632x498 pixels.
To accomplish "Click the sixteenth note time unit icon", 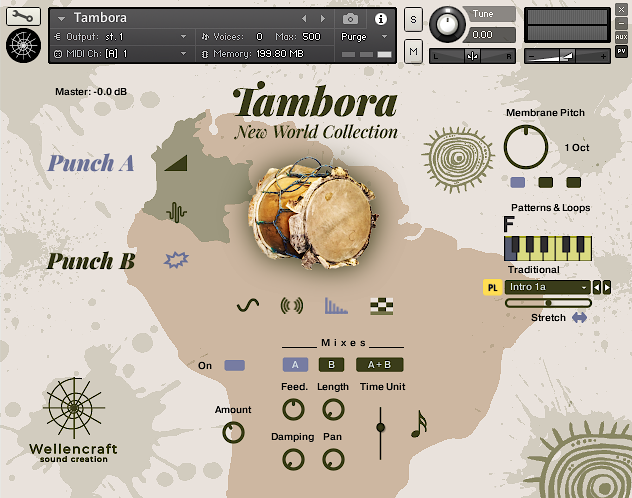I will click(419, 424).
